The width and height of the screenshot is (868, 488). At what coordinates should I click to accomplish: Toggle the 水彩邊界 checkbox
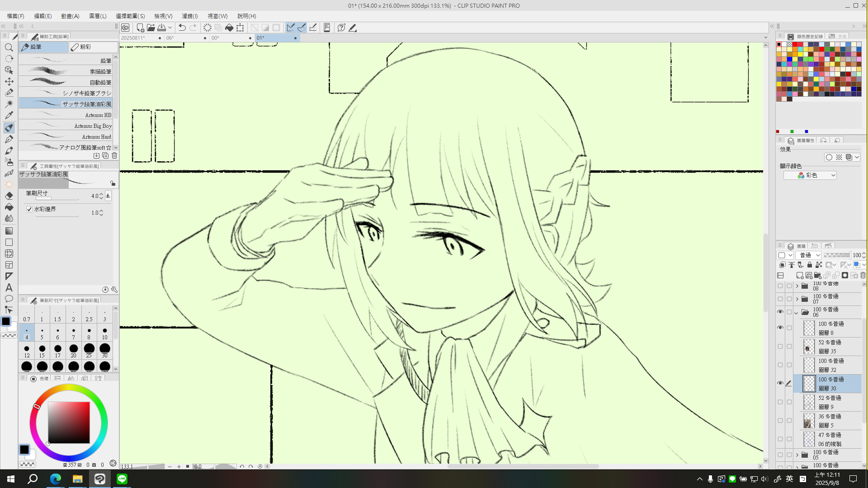tap(29, 209)
